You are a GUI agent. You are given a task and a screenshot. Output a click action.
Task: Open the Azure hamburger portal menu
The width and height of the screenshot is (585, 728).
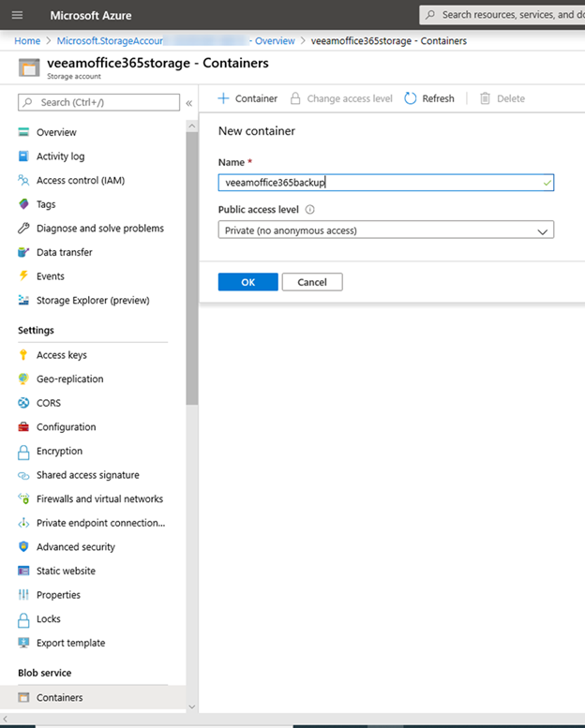click(x=17, y=15)
